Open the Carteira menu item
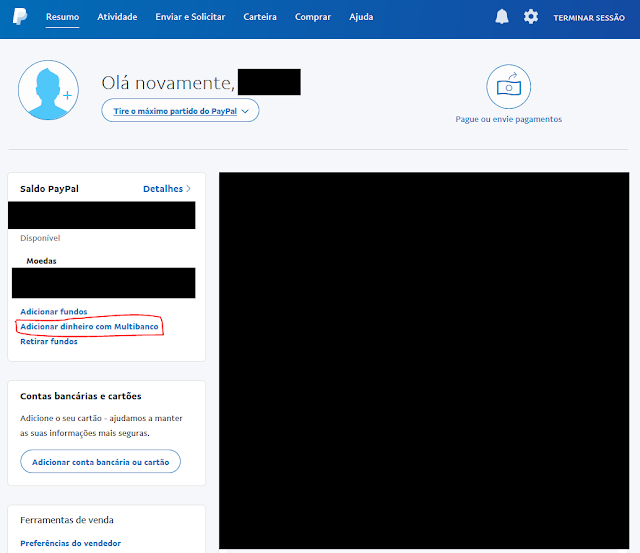Viewport: 640px width, 553px height. point(260,17)
